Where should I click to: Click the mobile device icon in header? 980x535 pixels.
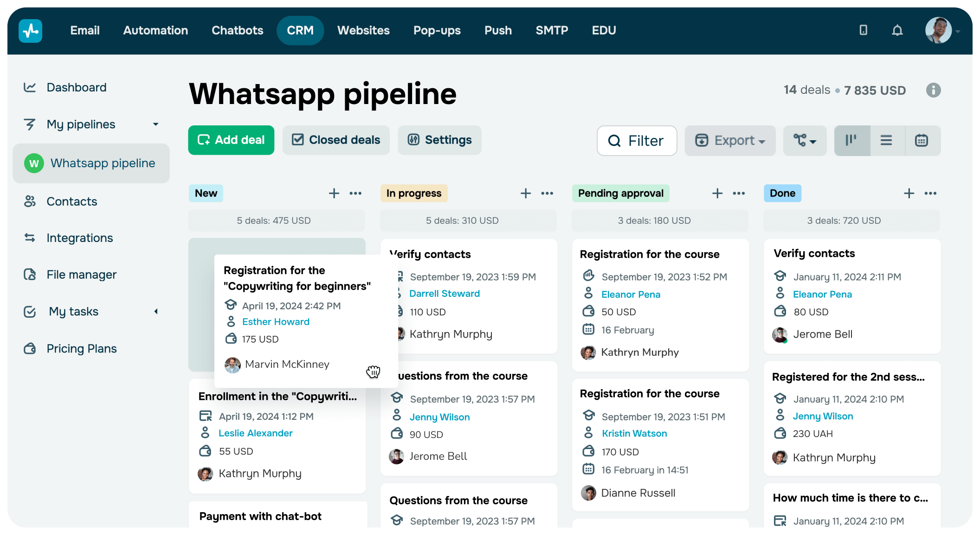[x=863, y=31]
